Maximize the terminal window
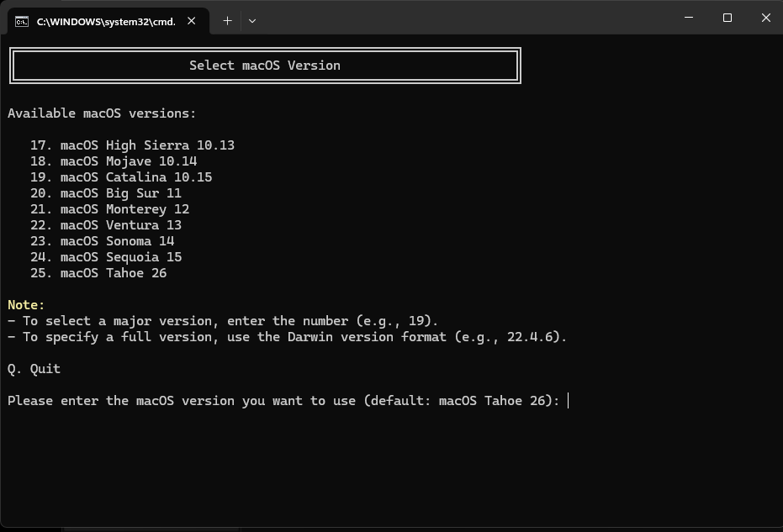This screenshot has height=532, width=783. click(727, 18)
